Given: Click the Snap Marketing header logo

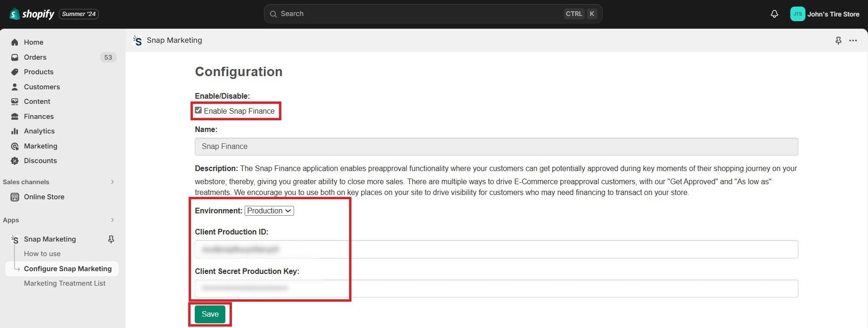Looking at the screenshot, I should (137, 40).
